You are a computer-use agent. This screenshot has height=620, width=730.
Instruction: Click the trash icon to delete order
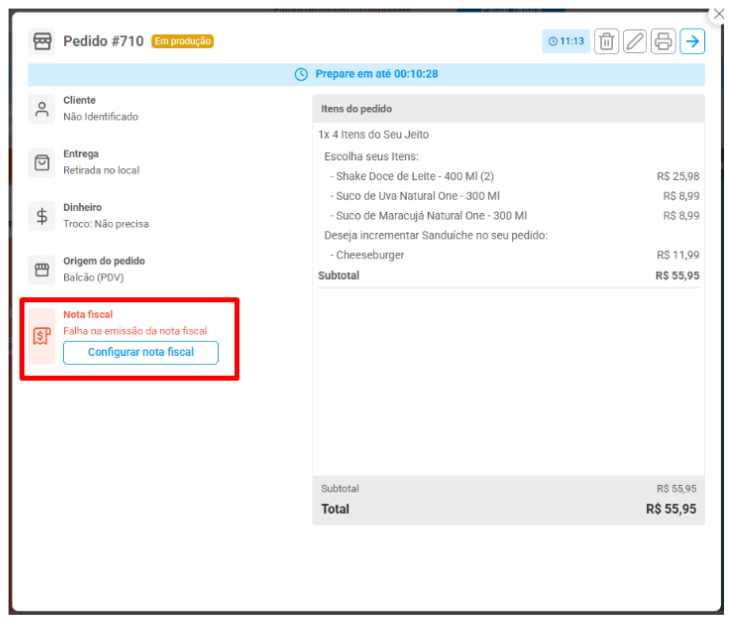pyautogui.click(x=606, y=41)
